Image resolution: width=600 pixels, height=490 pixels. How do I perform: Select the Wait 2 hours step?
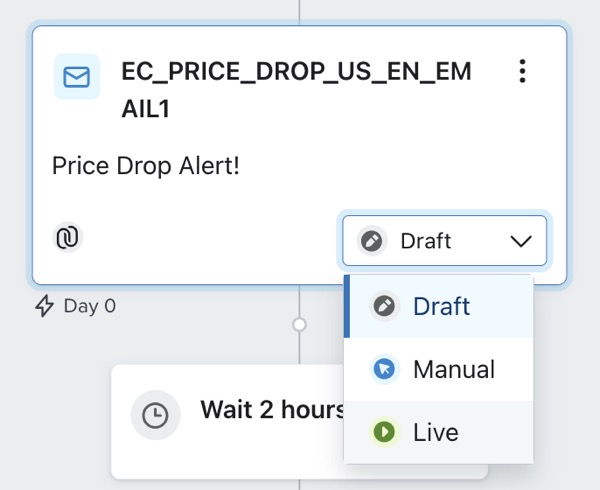[x=272, y=409]
